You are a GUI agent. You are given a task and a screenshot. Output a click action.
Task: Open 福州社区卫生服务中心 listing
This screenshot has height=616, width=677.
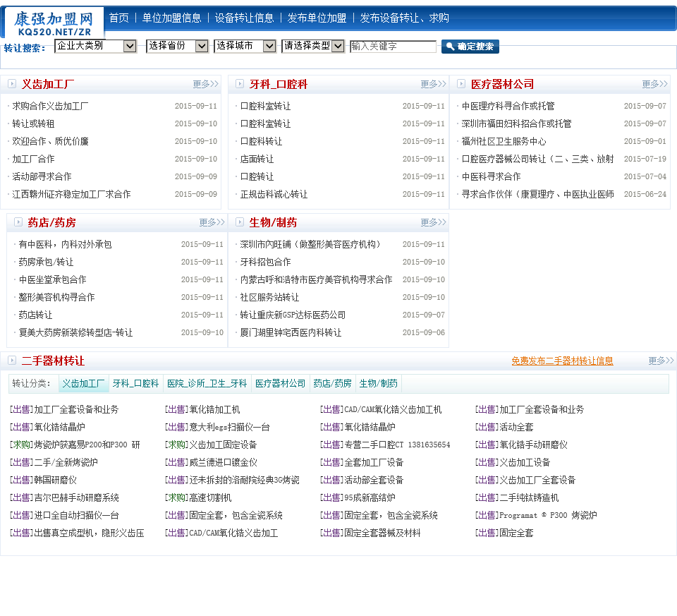click(x=504, y=141)
